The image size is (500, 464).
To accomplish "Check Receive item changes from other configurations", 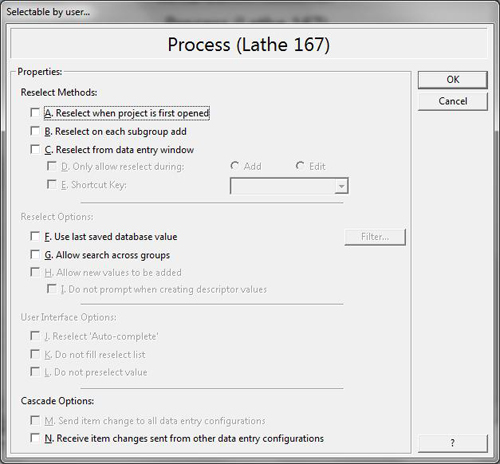I will coord(35,438).
